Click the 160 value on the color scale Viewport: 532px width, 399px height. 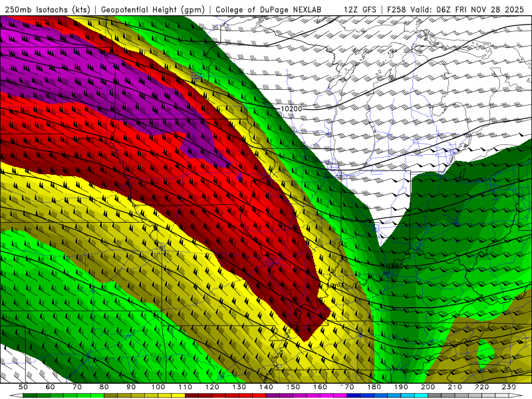(320, 387)
